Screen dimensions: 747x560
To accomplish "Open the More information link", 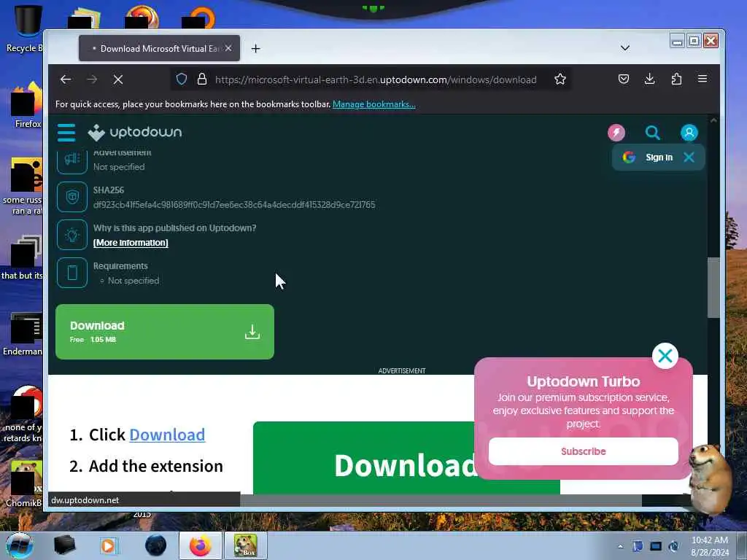I will tap(131, 242).
